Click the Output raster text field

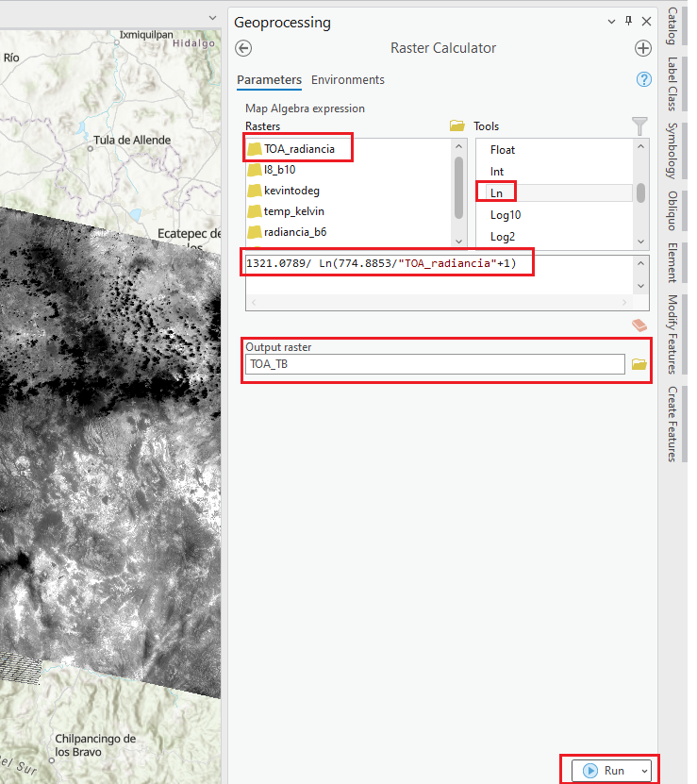click(434, 364)
